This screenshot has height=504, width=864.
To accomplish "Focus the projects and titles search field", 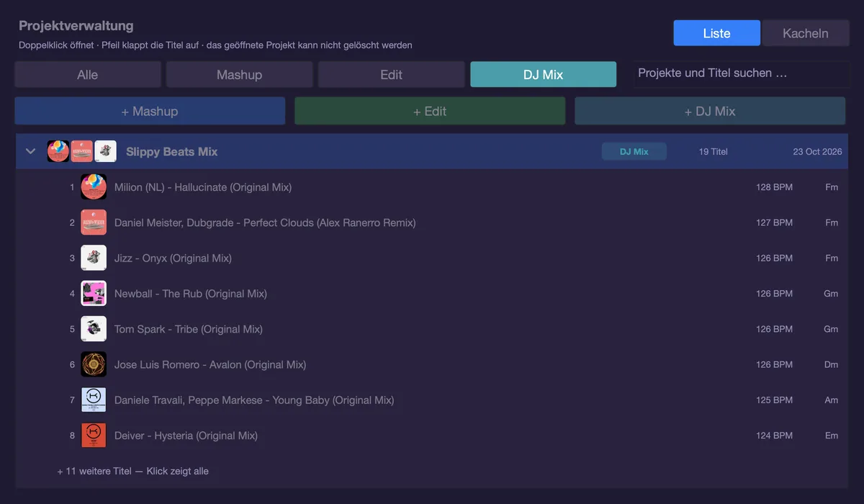I will point(739,73).
